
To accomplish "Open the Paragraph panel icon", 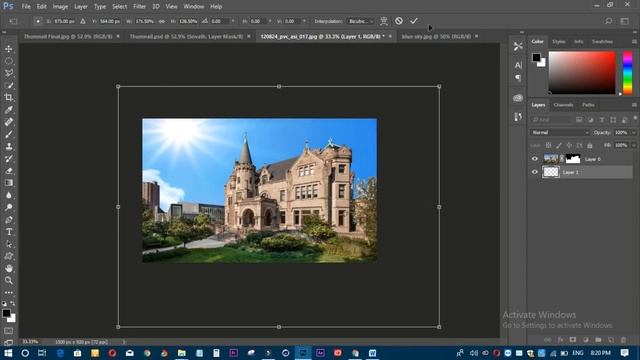I will (518, 78).
